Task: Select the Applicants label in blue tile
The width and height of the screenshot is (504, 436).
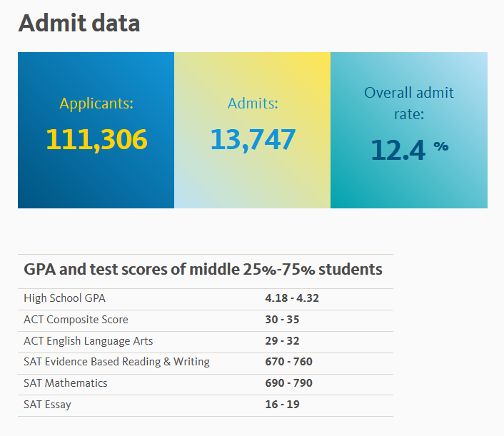Action: tap(96, 103)
